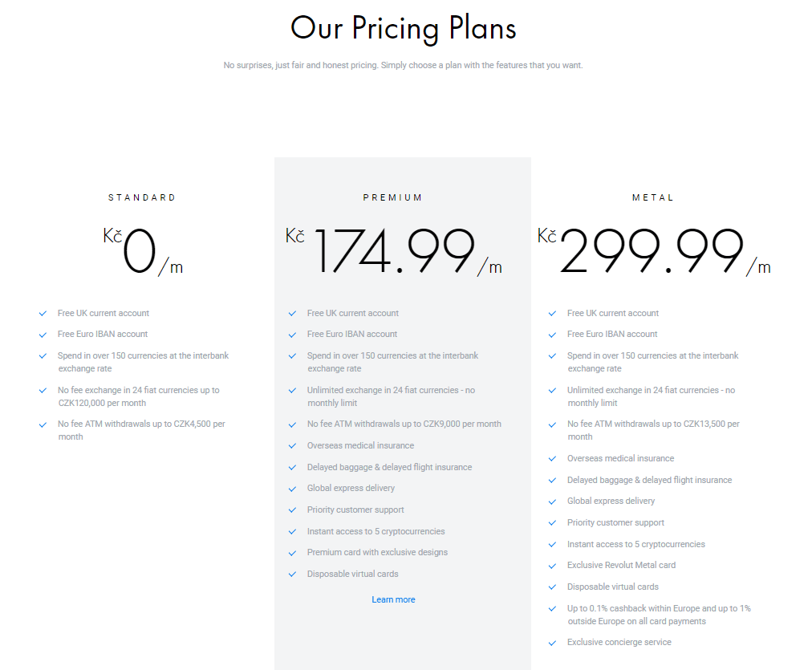
Task: Select the METAL plan heading
Action: click(653, 197)
